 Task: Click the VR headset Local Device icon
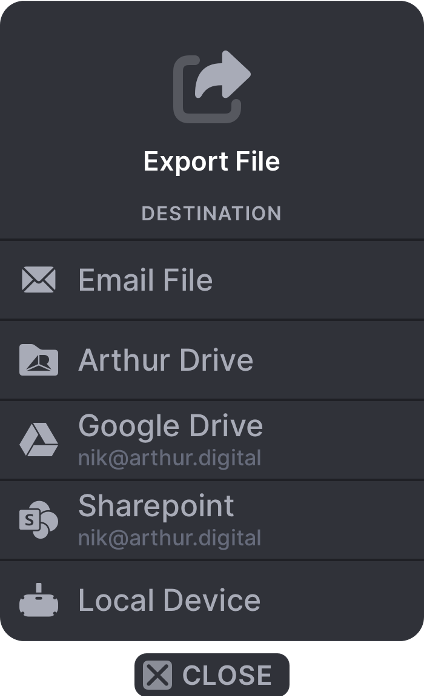point(39,600)
